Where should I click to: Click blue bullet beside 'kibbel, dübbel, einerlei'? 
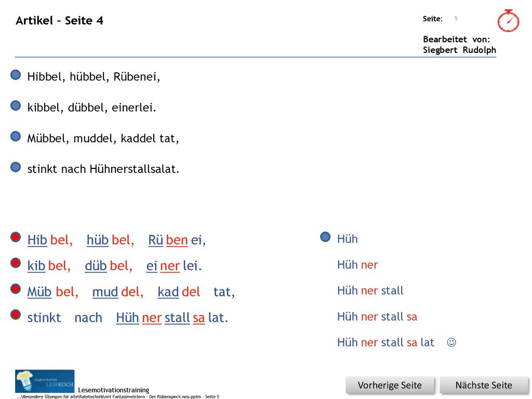(x=16, y=105)
